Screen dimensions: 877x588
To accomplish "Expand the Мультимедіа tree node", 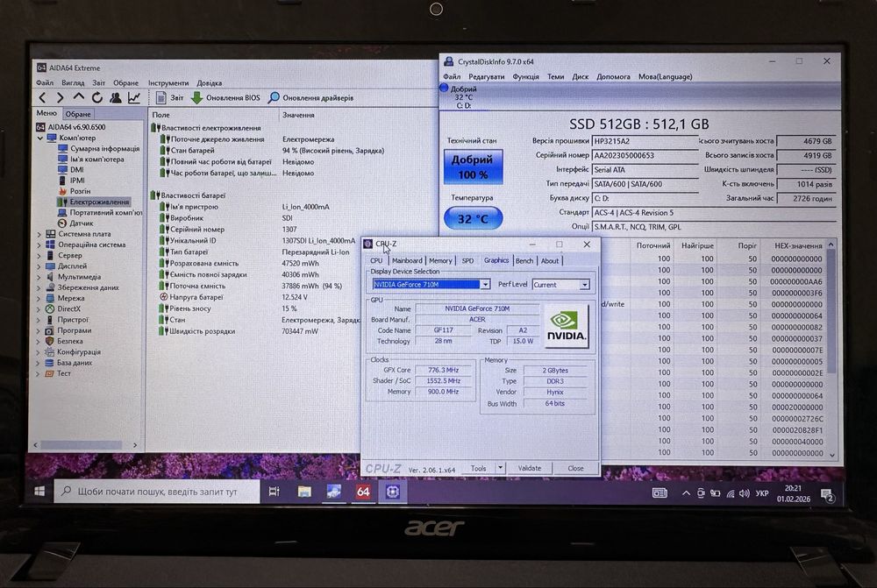I will pyautogui.click(x=39, y=277).
